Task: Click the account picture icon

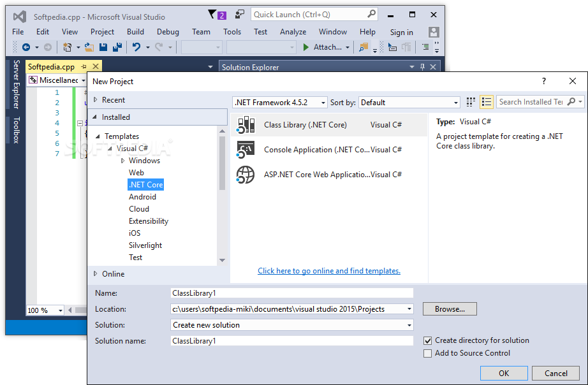Action: 434,33
